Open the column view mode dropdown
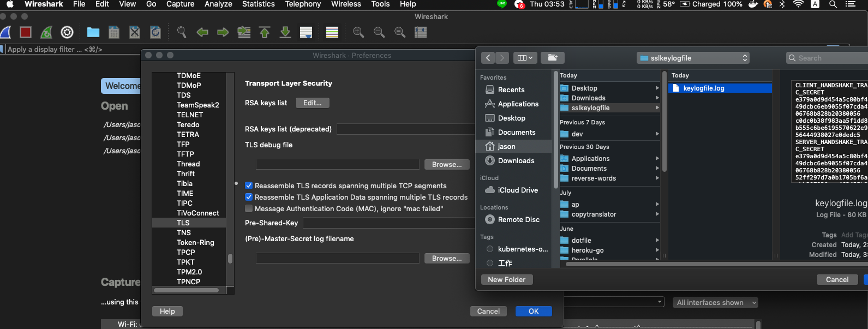 click(x=525, y=58)
